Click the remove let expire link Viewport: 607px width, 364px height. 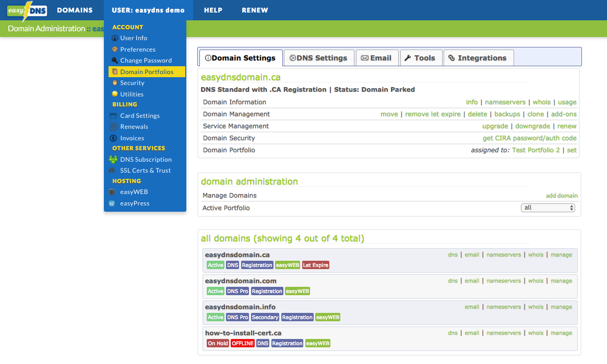tap(433, 114)
